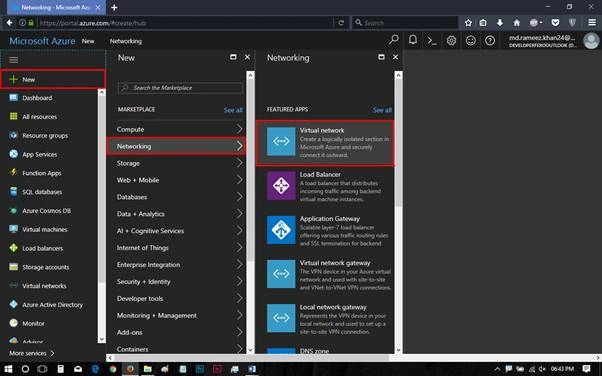Image resolution: width=602 pixels, height=376 pixels.
Task: Open SQL databases icon
Action: click(x=13, y=192)
